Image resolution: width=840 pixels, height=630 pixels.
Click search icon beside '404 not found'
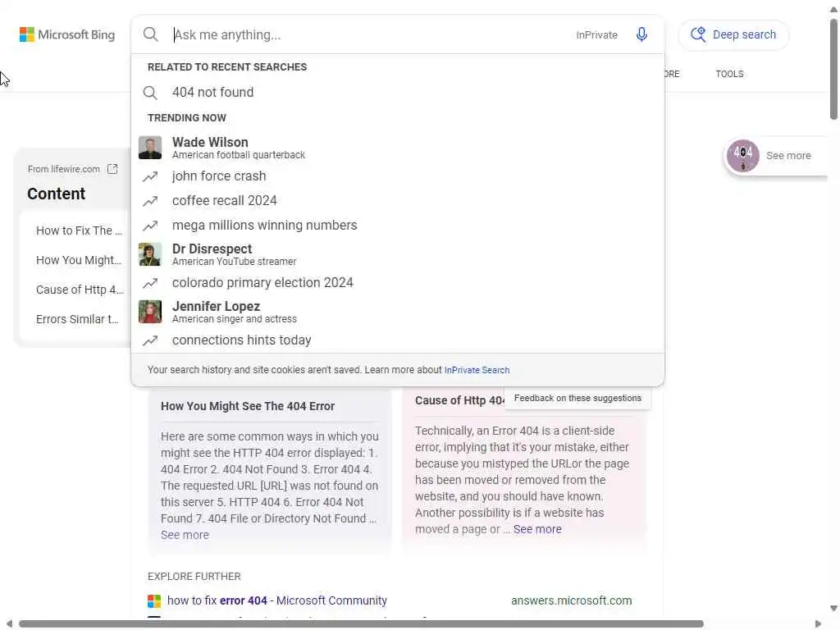click(150, 93)
